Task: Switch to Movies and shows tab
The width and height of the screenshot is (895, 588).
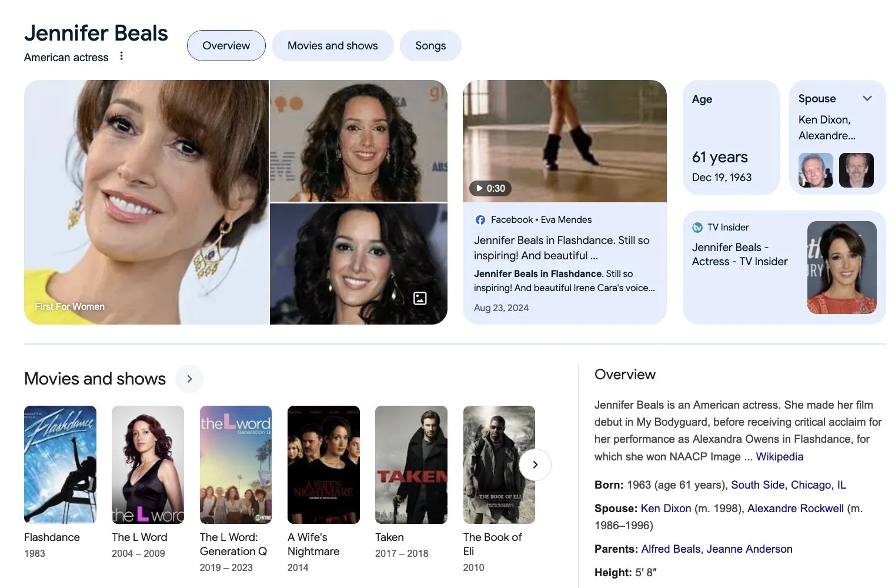Action: click(x=333, y=45)
